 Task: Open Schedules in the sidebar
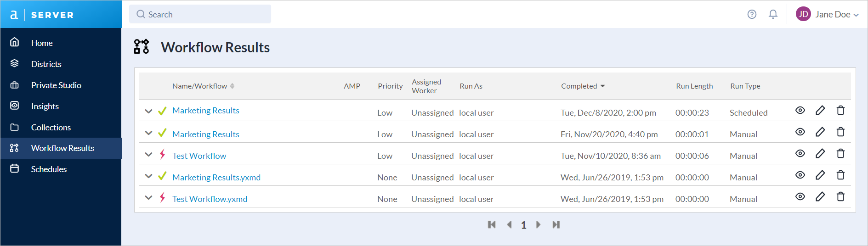click(49, 169)
